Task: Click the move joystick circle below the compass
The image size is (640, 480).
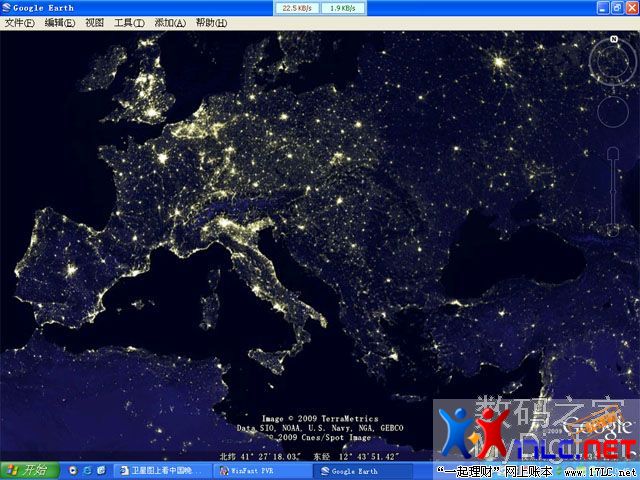Action: pos(613,111)
